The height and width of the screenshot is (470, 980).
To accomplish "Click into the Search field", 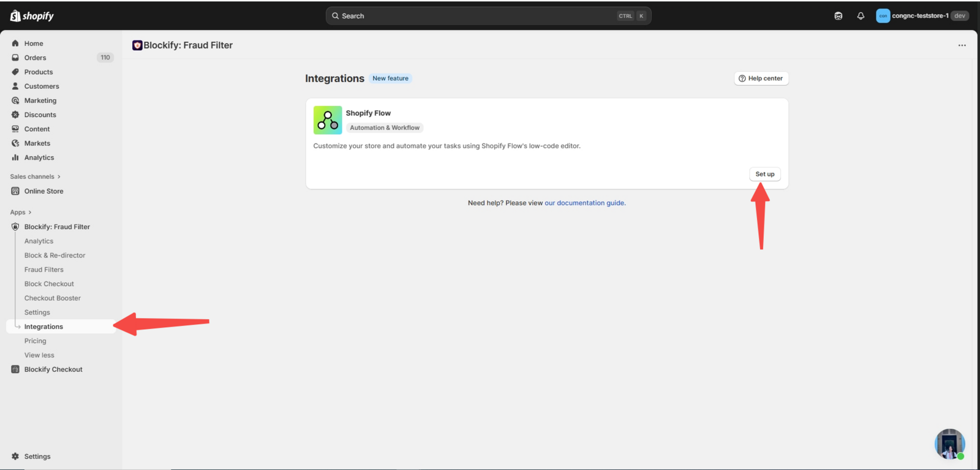I will 488,16.
